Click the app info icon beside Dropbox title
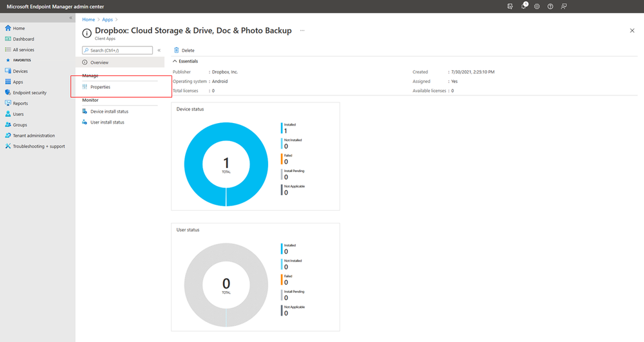Screen dimensions: 644x342 [86, 33]
